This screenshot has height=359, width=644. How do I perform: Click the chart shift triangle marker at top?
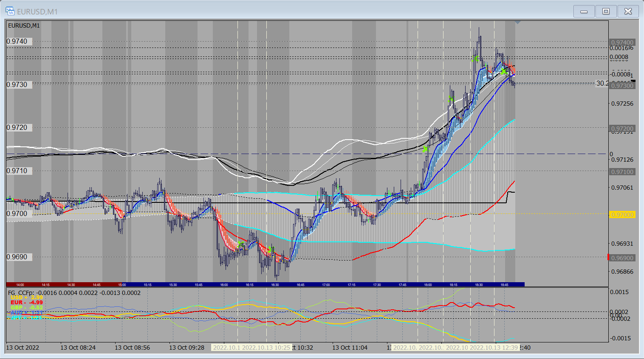(517, 22)
